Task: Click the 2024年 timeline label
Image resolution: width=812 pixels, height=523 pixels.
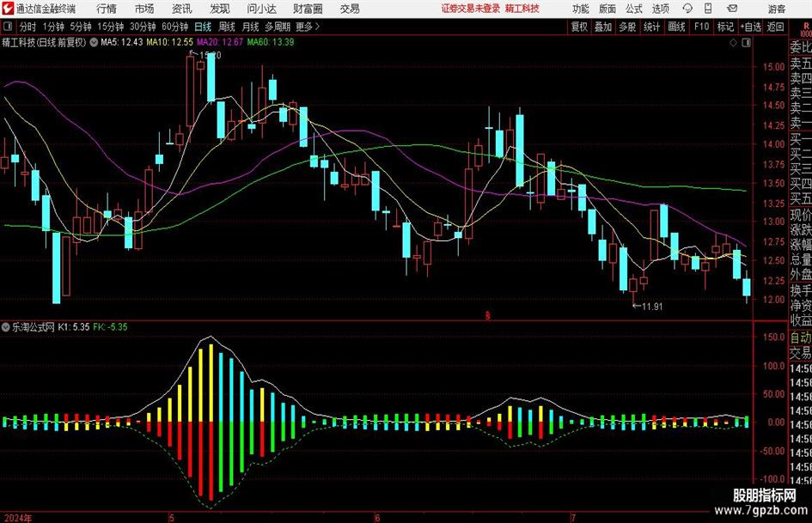Action: point(17,518)
